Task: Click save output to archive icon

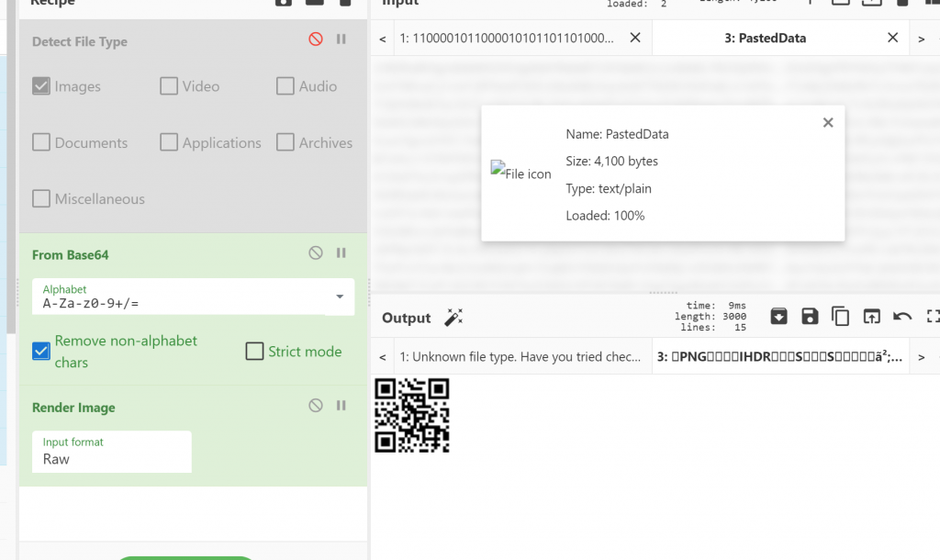Action: point(778,316)
